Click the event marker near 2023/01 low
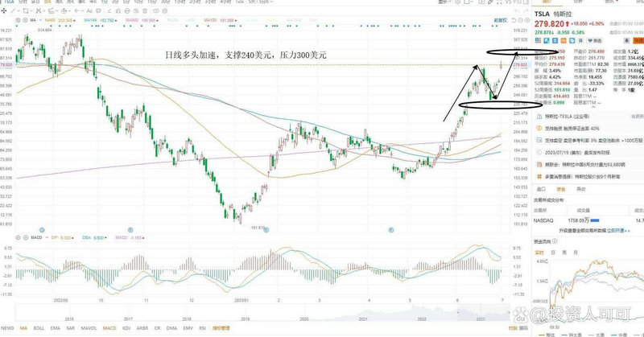 [x=266, y=230]
